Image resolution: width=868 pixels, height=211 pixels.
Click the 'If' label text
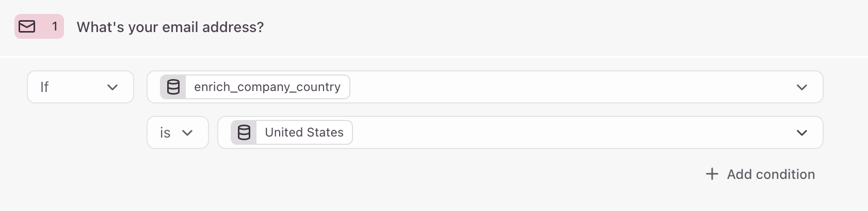click(x=44, y=87)
